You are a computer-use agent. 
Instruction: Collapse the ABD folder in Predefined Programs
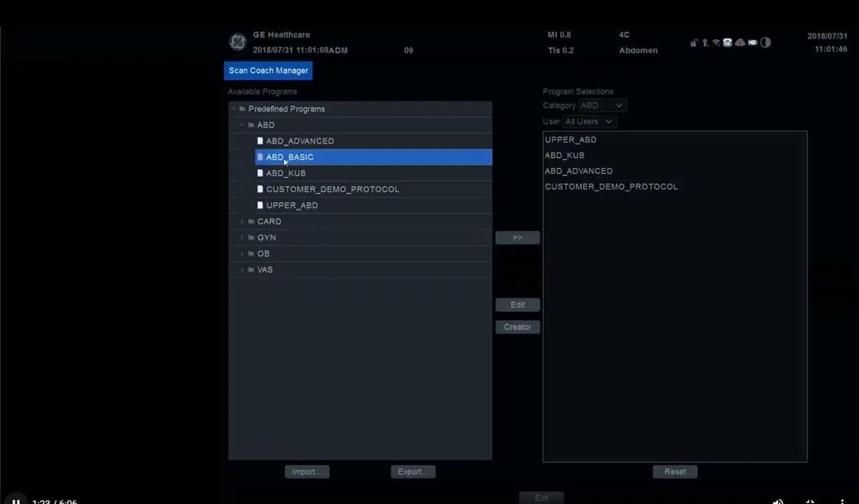(242, 125)
